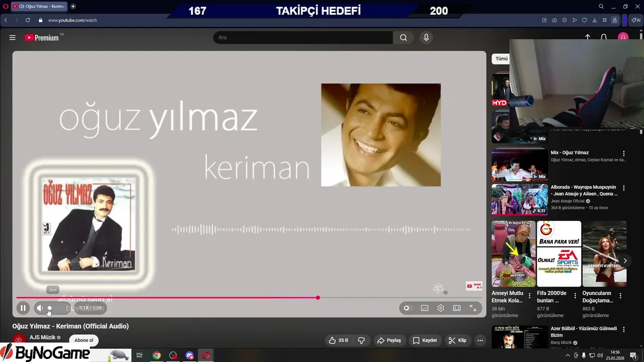
Task: Go back with the browser arrow
Action: click(x=6, y=20)
